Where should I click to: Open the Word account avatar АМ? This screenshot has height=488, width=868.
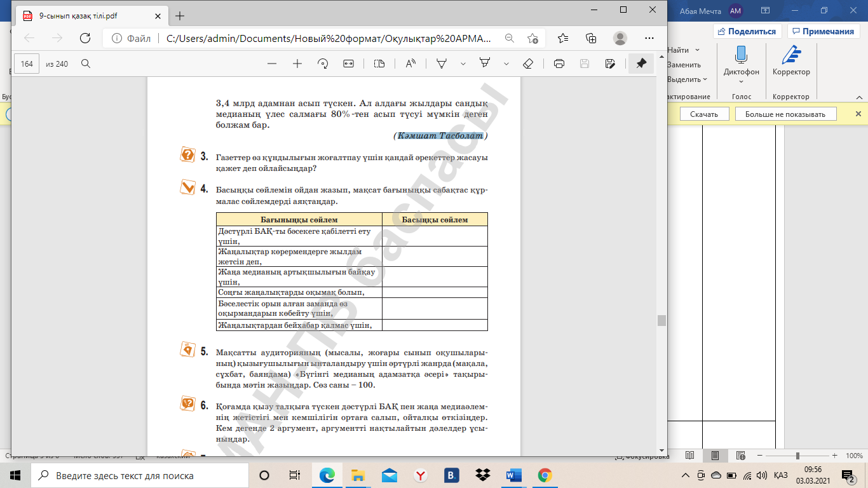pyautogui.click(x=736, y=11)
